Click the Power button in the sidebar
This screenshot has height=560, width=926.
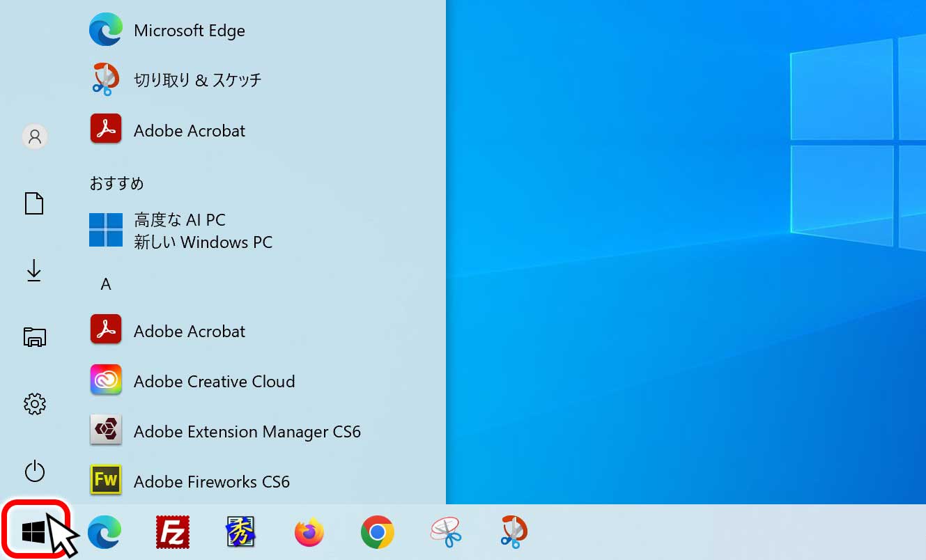(x=34, y=472)
